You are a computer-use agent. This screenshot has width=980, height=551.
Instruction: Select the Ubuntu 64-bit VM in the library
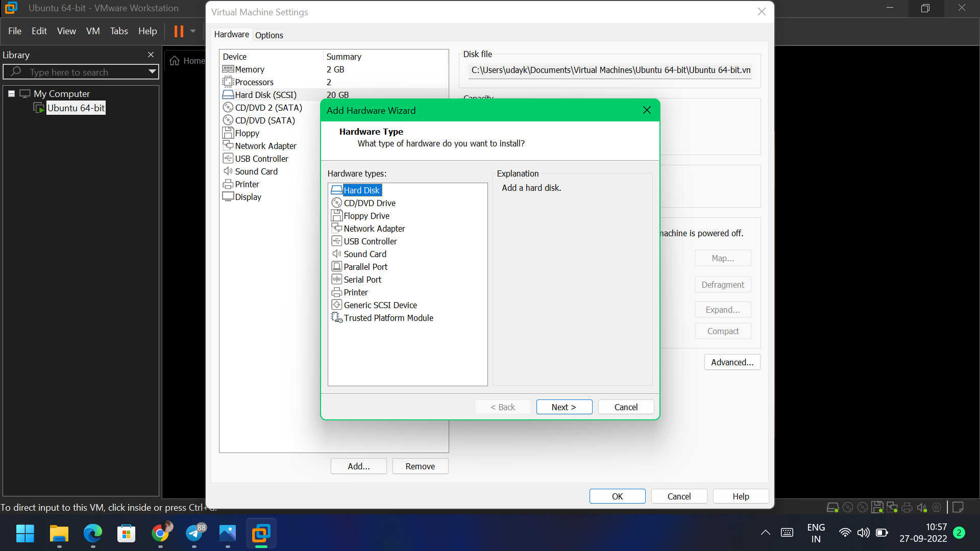76,108
